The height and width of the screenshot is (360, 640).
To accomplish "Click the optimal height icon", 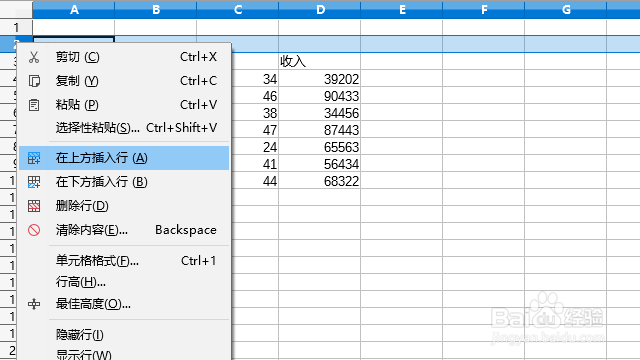I will click(x=34, y=304).
